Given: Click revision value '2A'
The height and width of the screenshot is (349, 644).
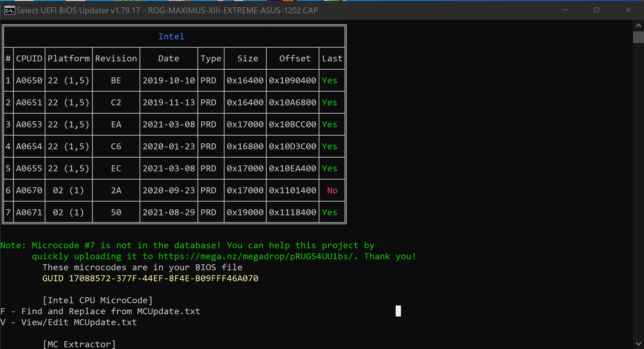Looking at the screenshot, I should [x=116, y=190].
